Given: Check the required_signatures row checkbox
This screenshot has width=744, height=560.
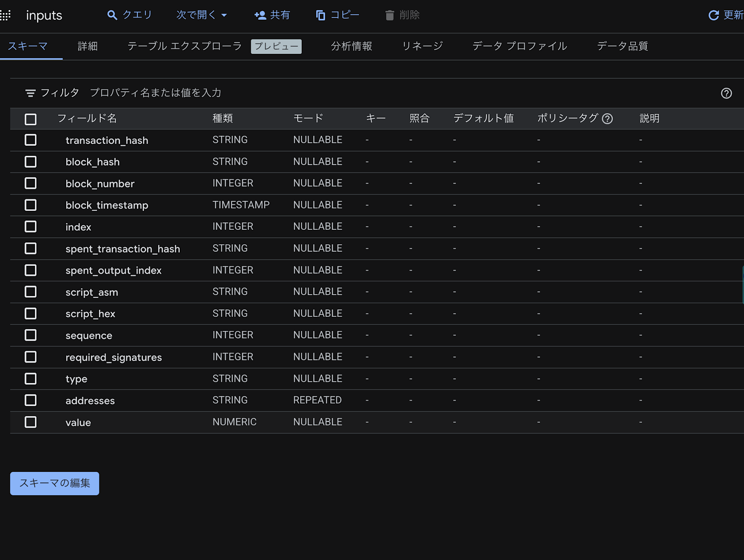Looking at the screenshot, I should point(31,357).
